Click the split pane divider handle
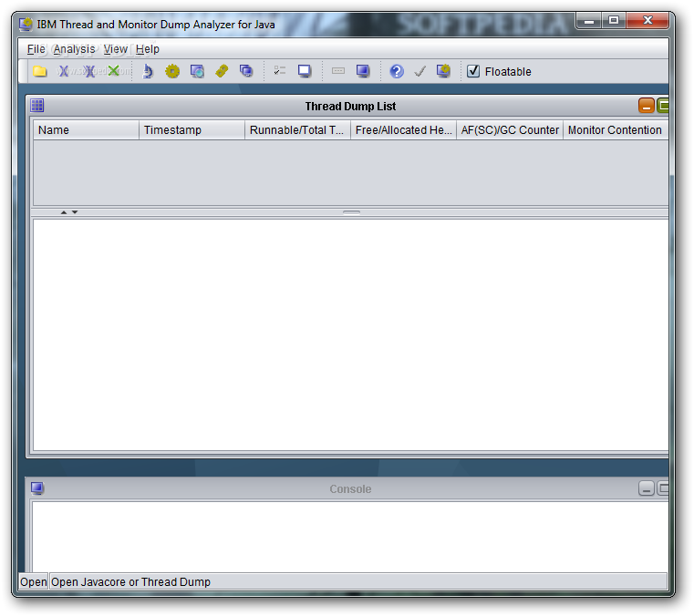Image resolution: width=694 pixels, height=616 pixels. [351, 212]
